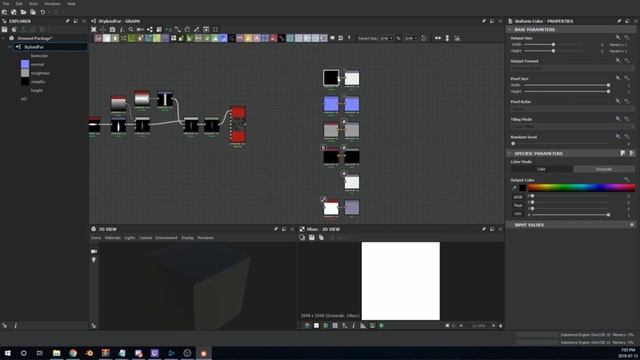Click the save icon in Explorer toolbar
The width and height of the screenshot is (640, 360).
[x=4, y=29]
